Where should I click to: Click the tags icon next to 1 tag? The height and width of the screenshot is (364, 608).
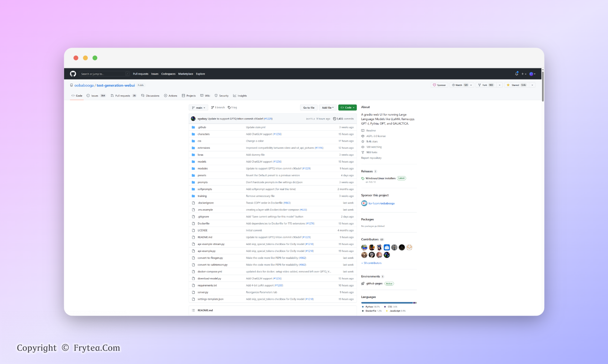[229, 108]
